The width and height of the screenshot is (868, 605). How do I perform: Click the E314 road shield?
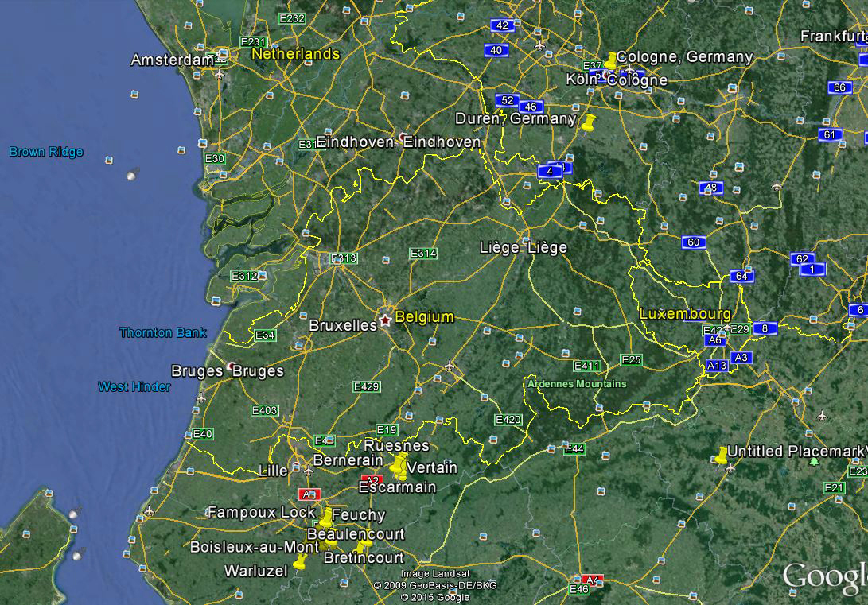(x=423, y=254)
